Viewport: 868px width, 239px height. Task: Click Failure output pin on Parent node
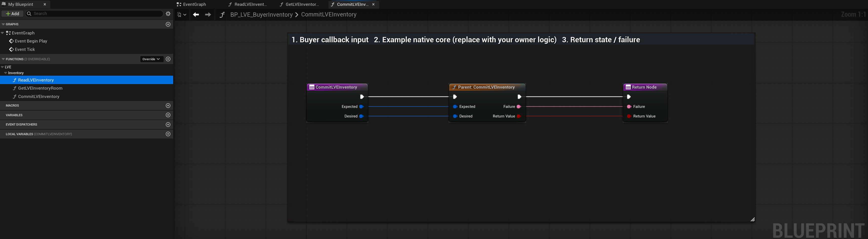coord(519,107)
